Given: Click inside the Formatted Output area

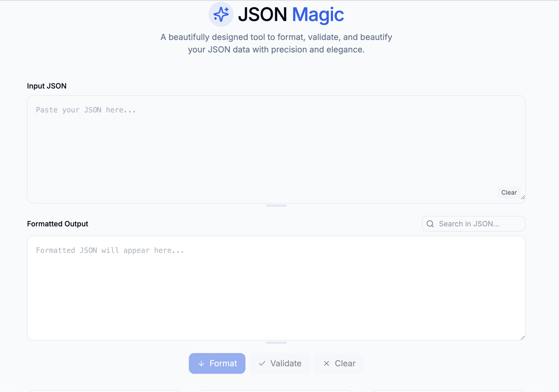Looking at the screenshot, I should [276, 288].
